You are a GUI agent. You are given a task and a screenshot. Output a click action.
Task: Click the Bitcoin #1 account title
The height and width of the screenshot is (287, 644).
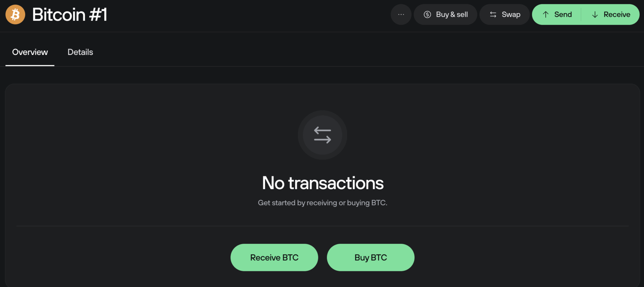pos(69,14)
